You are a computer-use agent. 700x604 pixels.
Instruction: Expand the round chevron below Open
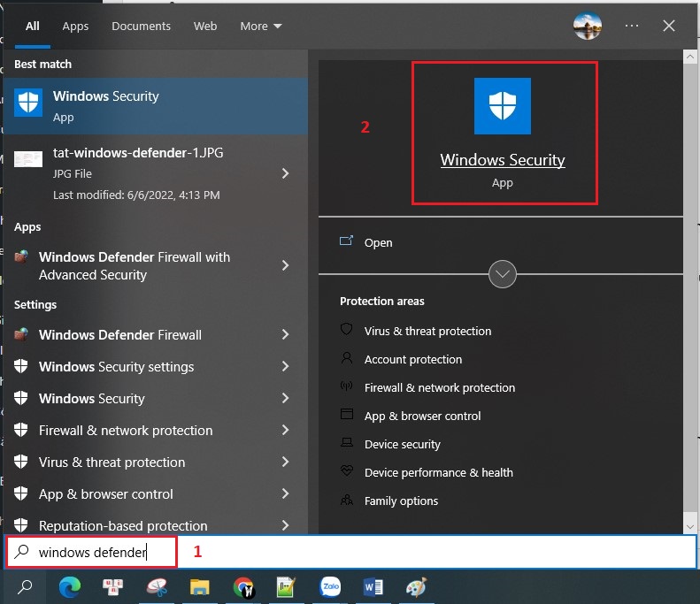(x=503, y=274)
